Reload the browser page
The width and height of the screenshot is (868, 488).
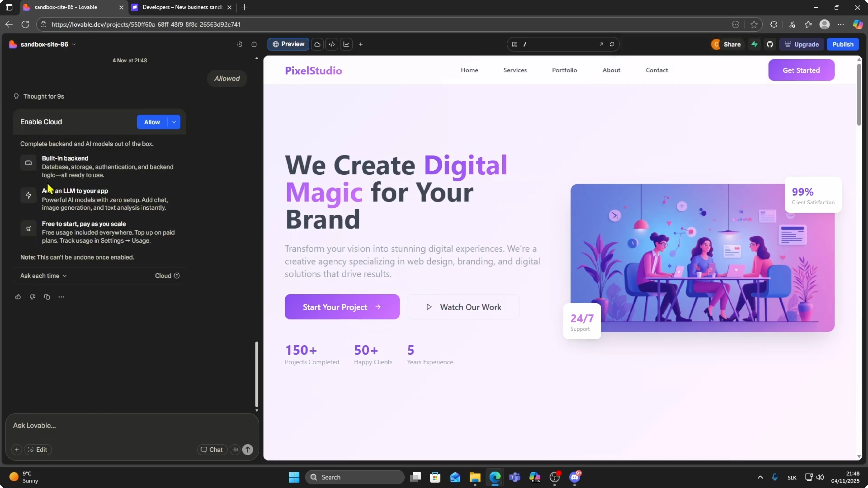[25, 24]
